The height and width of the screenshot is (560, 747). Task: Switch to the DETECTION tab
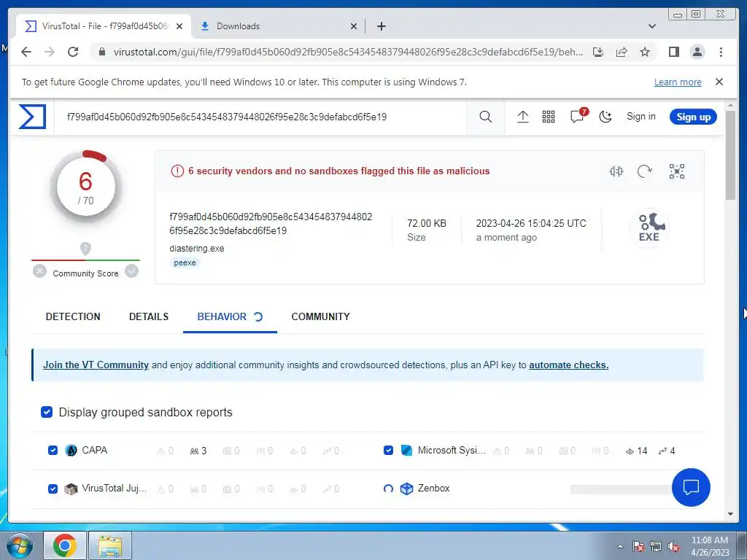coord(73,316)
